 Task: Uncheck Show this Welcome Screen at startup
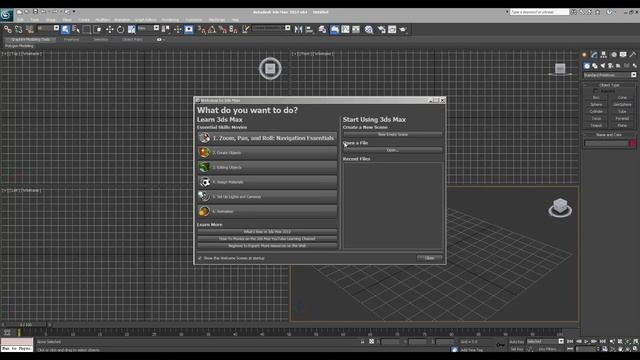pyautogui.click(x=200, y=258)
